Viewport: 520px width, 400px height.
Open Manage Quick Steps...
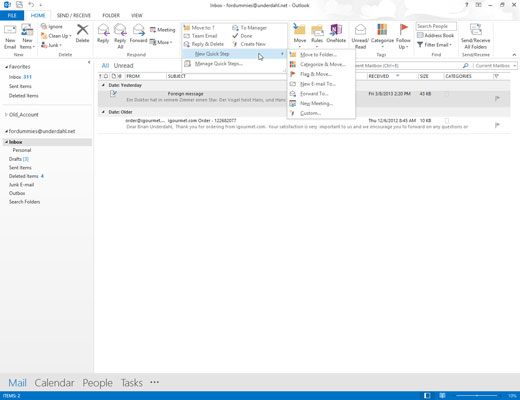(x=233, y=63)
